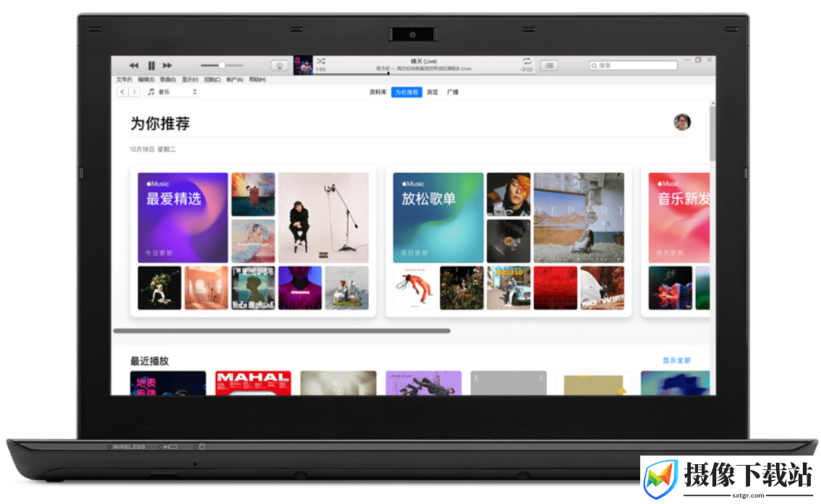This screenshot has width=821, height=504.
Task: Select the 为你推荐 tab
Action: pyautogui.click(x=407, y=92)
